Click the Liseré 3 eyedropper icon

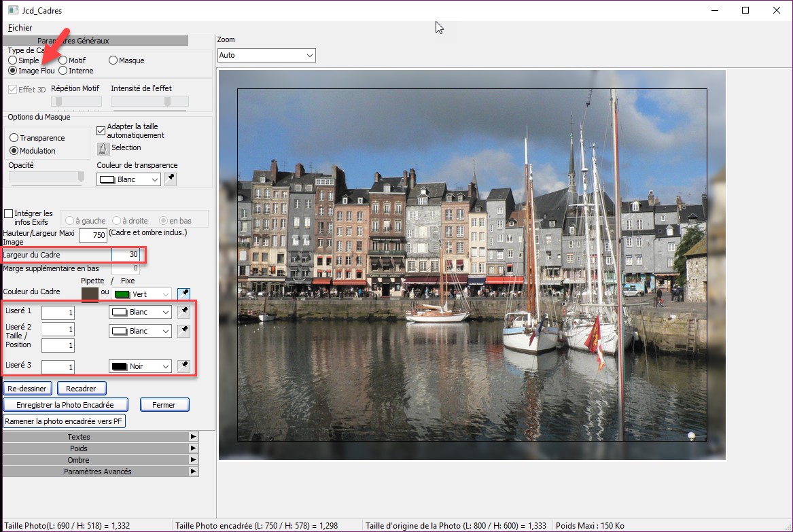(x=183, y=366)
